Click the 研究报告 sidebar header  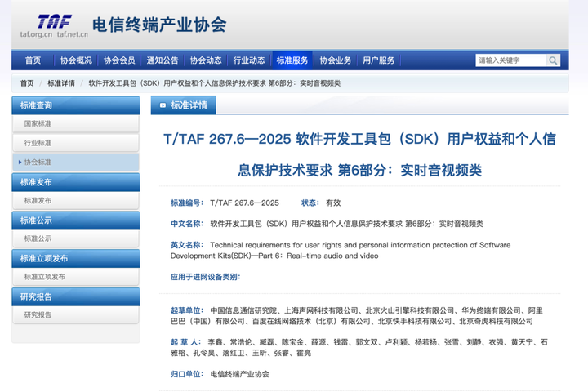76,296
